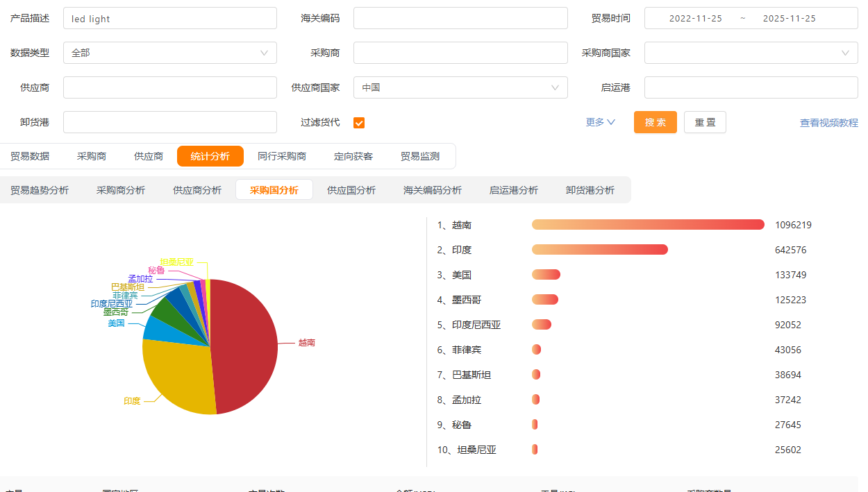Click the 4、墨西哥 ranking row label
Viewport: 868px width, 492px height.
[459, 300]
